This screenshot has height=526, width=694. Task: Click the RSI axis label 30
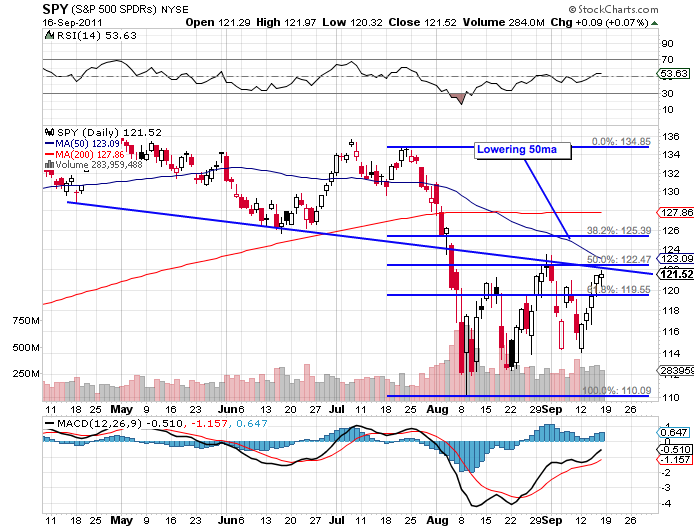point(667,93)
